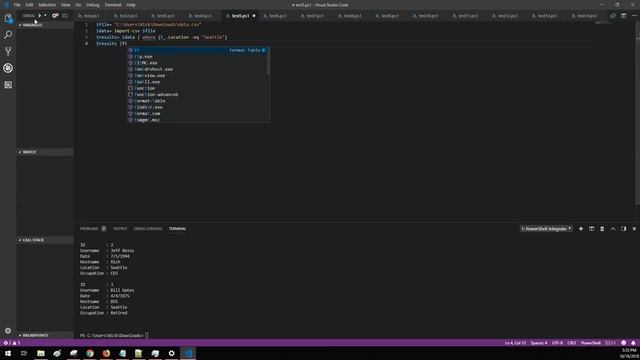Close the bottom panel
The height and width of the screenshot is (360, 640).
pyautogui.click(x=634, y=229)
